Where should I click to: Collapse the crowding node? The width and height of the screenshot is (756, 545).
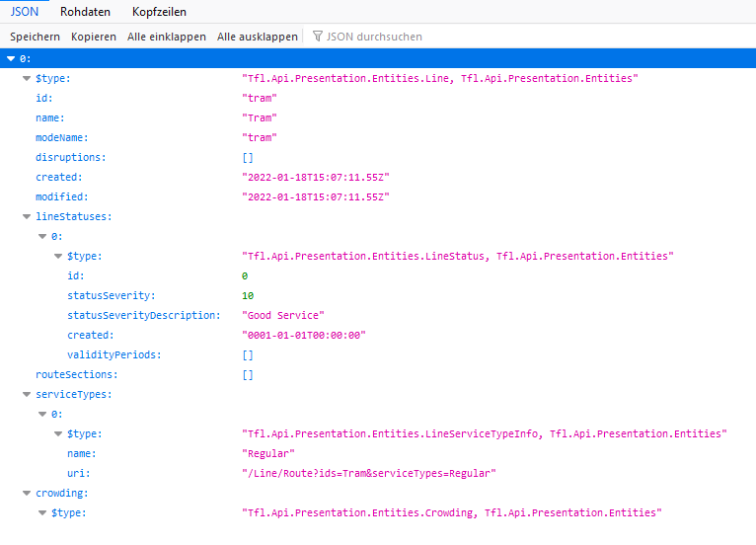tap(27, 494)
